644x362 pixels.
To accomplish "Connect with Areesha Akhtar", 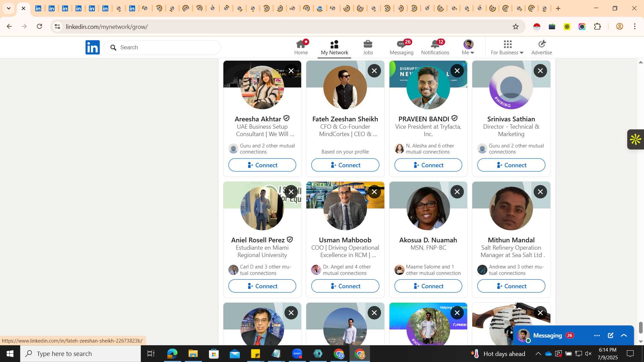I will pos(262,165).
